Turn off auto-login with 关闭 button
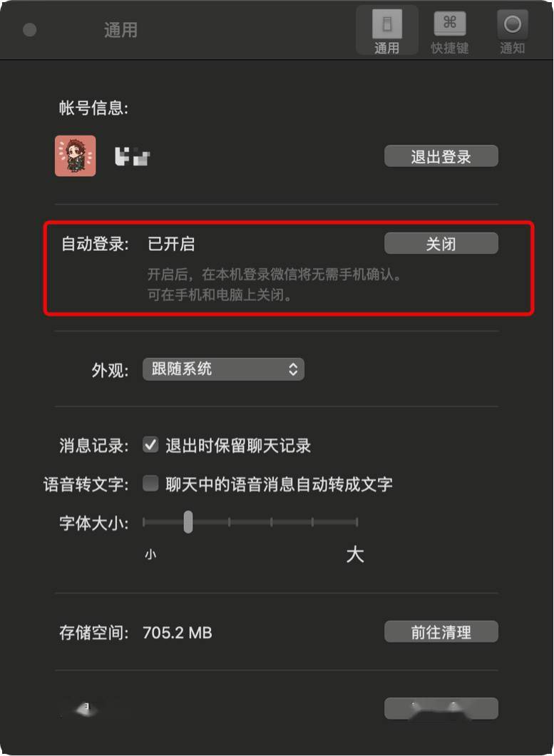 [441, 243]
